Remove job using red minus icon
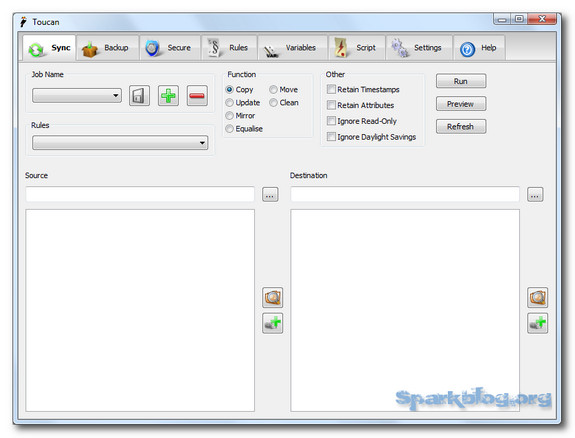575x438 pixels. (x=197, y=96)
